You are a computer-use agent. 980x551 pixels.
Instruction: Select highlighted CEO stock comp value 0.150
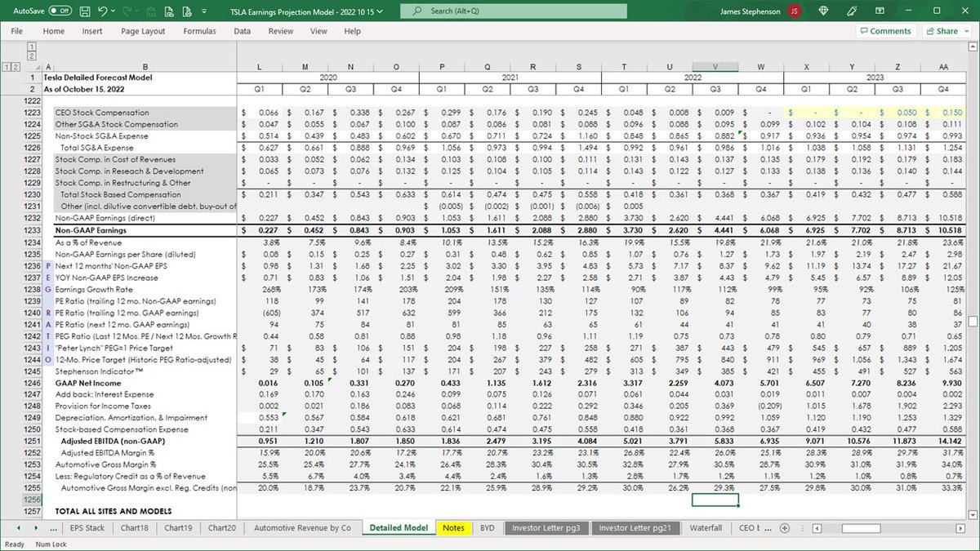[x=943, y=113]
